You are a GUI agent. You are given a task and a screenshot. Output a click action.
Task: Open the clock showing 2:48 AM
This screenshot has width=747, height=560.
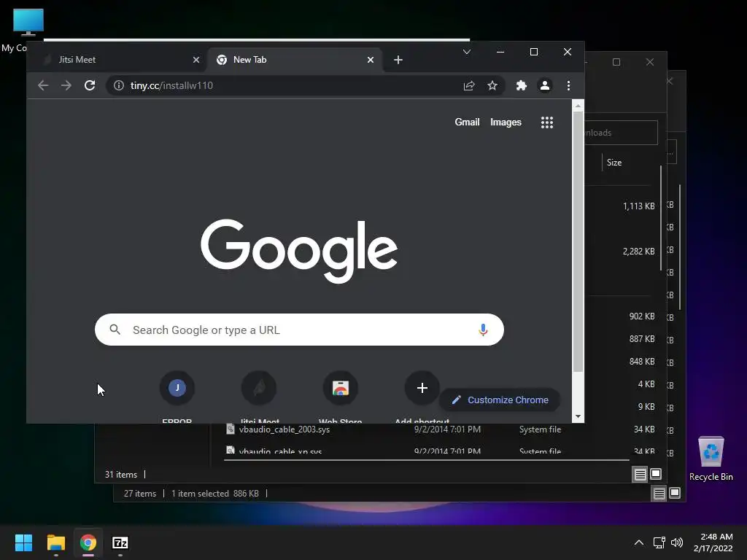713,542
